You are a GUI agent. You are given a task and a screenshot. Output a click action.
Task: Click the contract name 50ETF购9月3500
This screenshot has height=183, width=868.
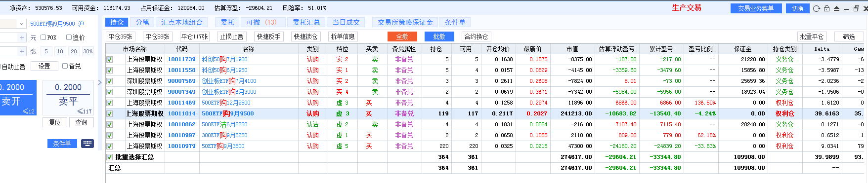point(223,146)
